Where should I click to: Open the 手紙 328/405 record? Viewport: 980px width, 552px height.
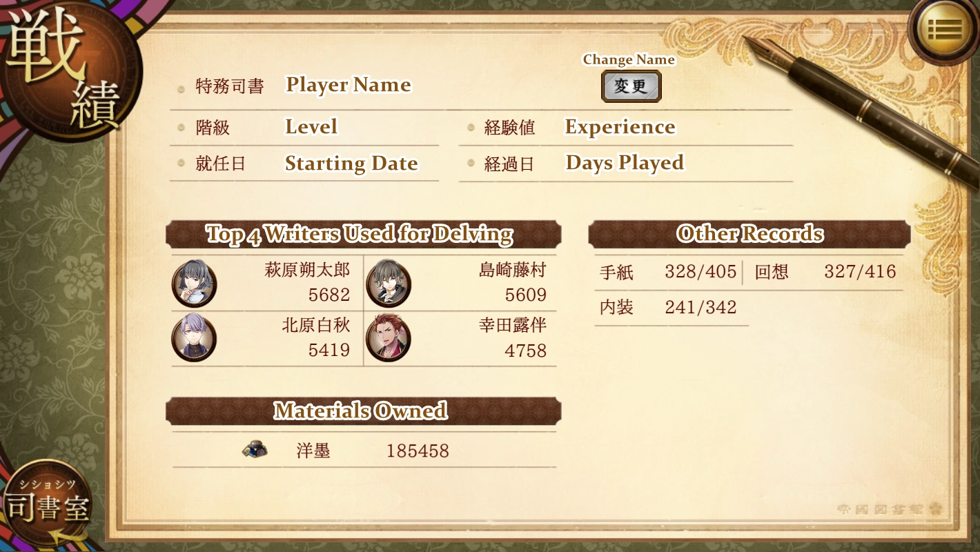(668, 272)
